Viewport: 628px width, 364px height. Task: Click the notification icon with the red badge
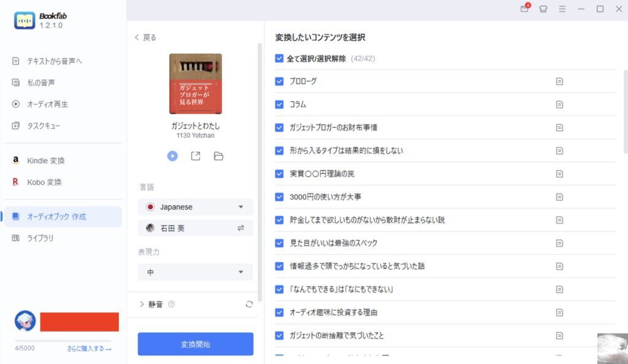click(524, 9)
